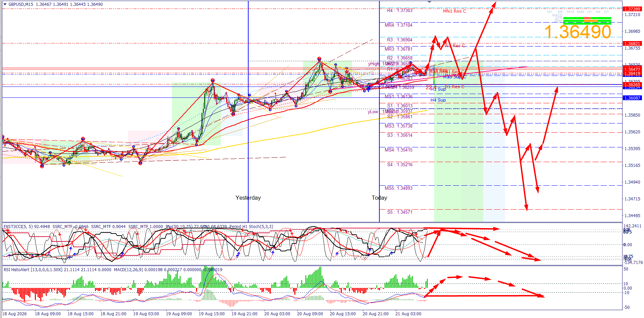
Task: Click the Yesterday period separator label
Action: pyautogui.click(x=248, y=198)
